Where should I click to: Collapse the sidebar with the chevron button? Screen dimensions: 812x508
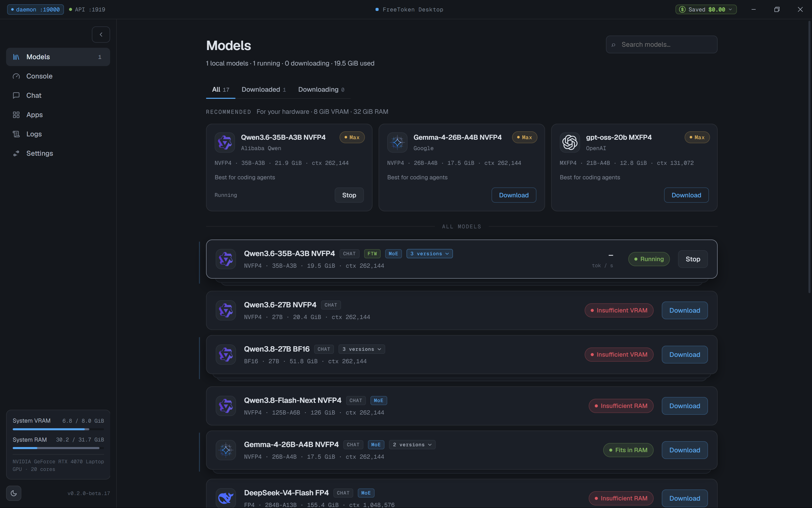click(101, 35)
